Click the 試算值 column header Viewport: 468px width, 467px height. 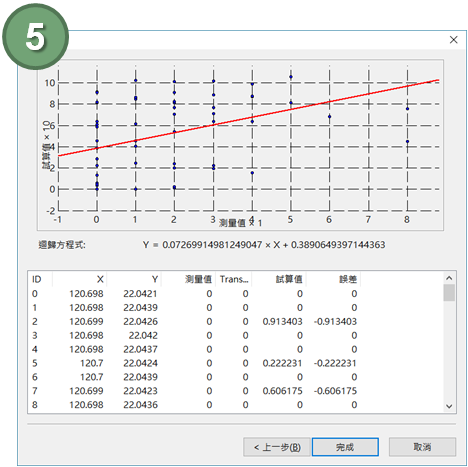click(x=279, y=279)
